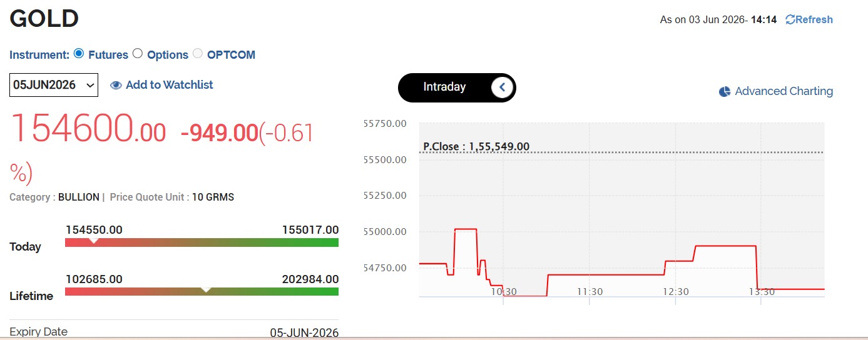Click the eye icon beside Add to Watchlist
The image size is (868, 340).
pyautogui.click(x=116, y=86)
